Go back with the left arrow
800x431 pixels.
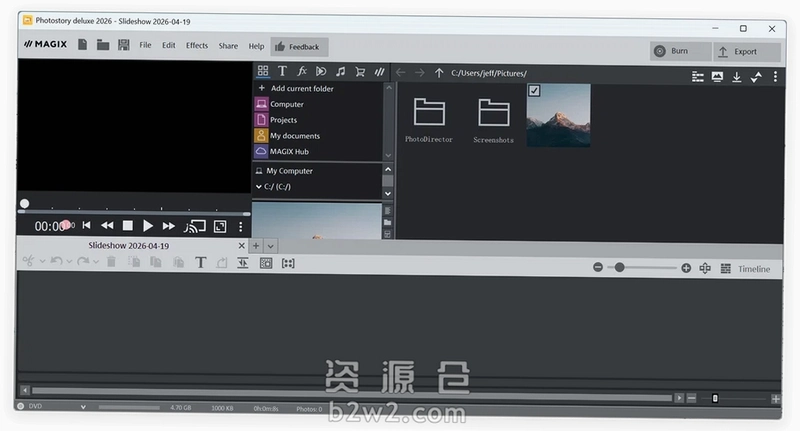click(x=401, y=72)
